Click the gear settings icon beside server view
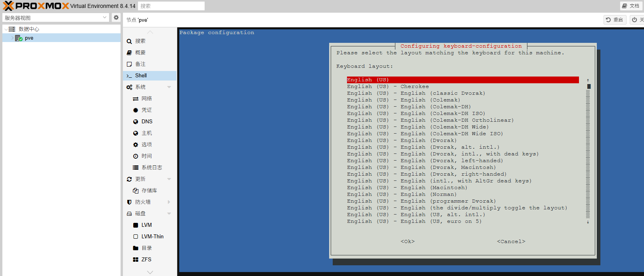Image resolution: width=644 pixels, height=276 pixels. click(x=116, y=17)
